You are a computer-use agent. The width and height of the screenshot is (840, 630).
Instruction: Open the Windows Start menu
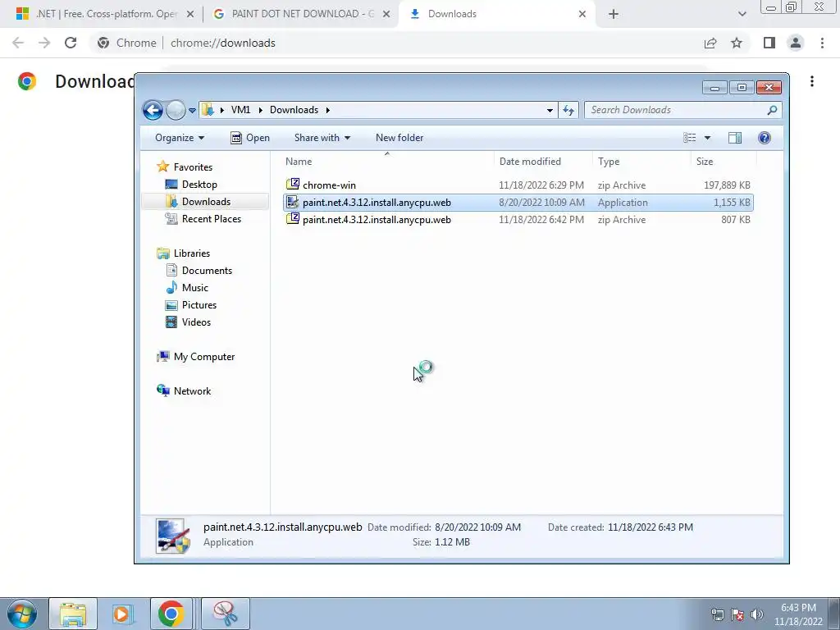[x=21, y=614]
